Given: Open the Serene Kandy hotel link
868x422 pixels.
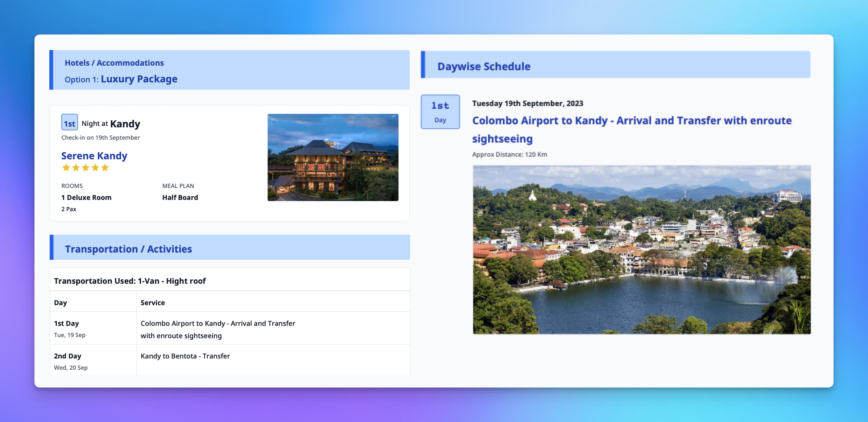Looking at the screenshot, I should tap(94, 156).
